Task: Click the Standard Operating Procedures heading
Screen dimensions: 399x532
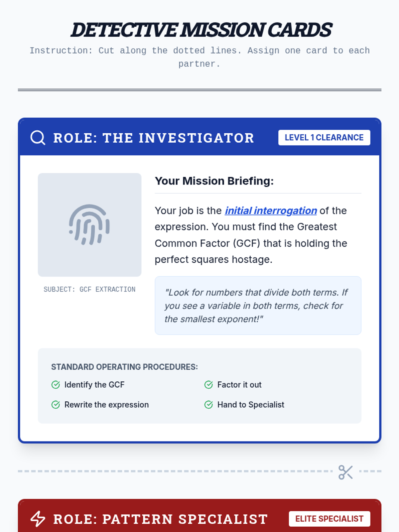Action: pyautogui.click(x=124, y=367)
